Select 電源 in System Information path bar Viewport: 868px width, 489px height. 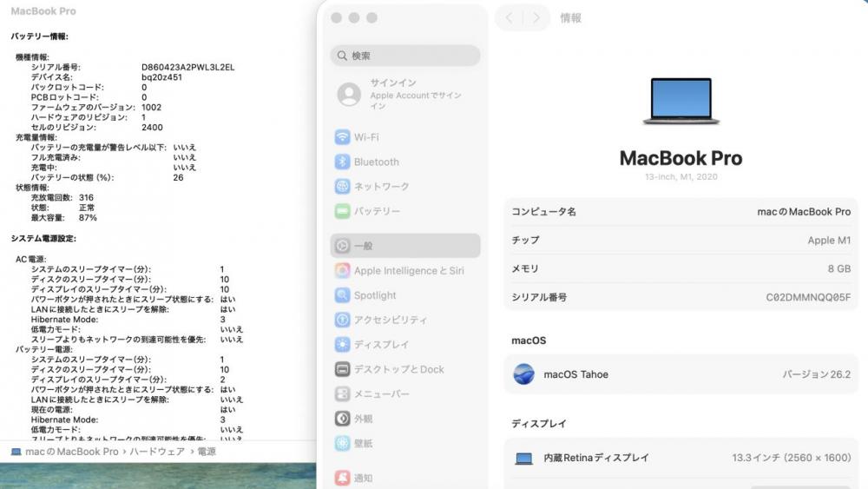[x=207, y=452]
